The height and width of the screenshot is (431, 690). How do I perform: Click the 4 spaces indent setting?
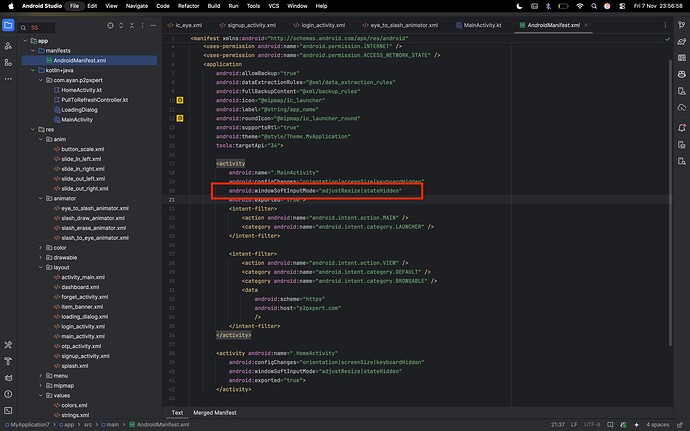point(657,424)
